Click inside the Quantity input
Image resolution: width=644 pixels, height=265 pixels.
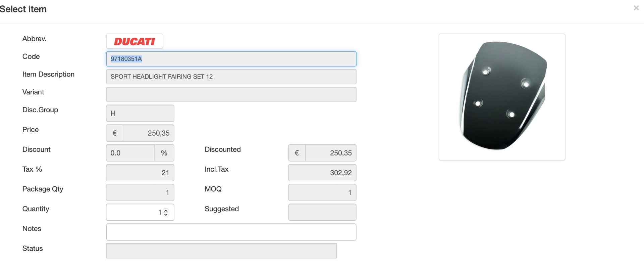coord(134,213)
